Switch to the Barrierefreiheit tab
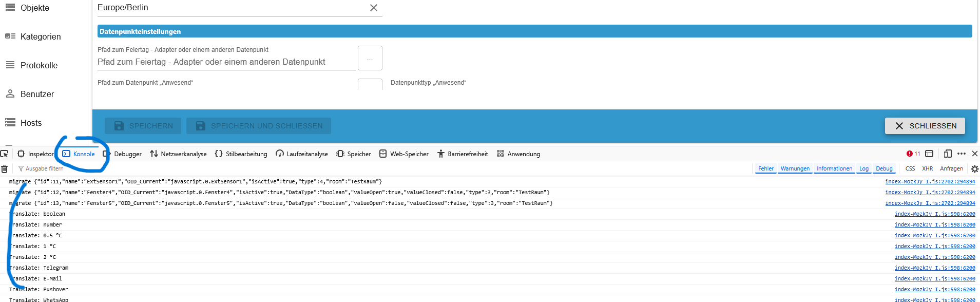The height and width of the screenshot is (302, 980). [463, 154]
